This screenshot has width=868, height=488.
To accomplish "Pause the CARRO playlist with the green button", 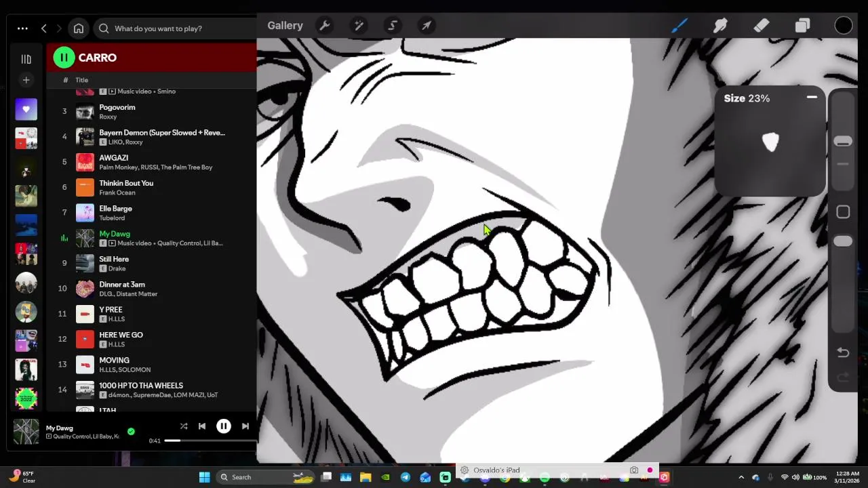I will 64,58.
